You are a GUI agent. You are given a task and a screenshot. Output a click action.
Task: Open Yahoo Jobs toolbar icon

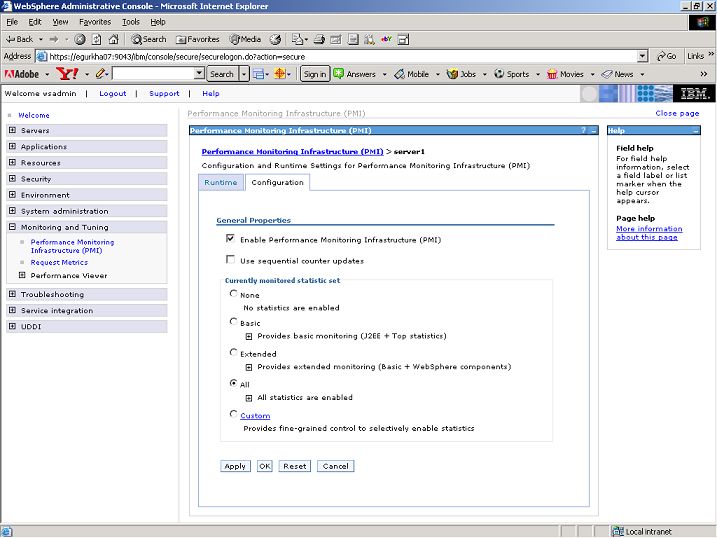click(x=452, y=74)
